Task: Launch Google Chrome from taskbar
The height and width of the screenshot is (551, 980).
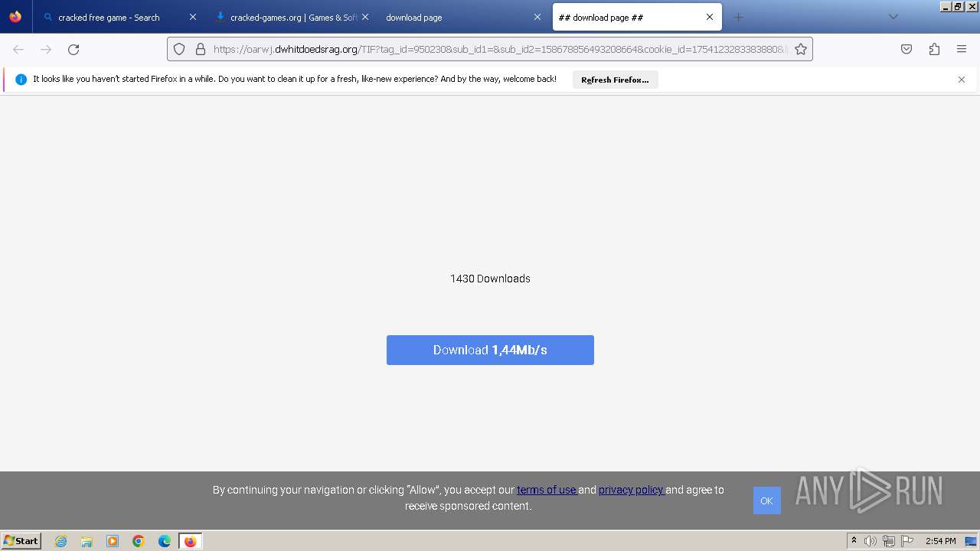Action: 139,541
